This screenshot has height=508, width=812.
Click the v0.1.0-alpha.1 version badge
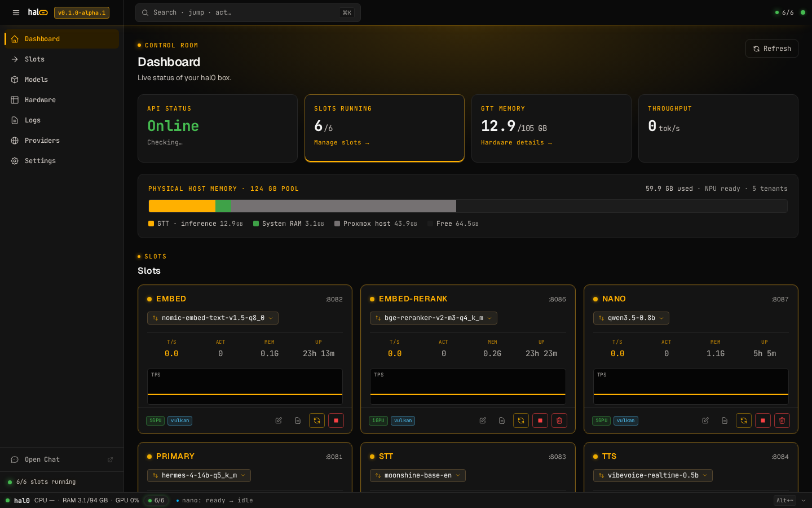point(82,12)
